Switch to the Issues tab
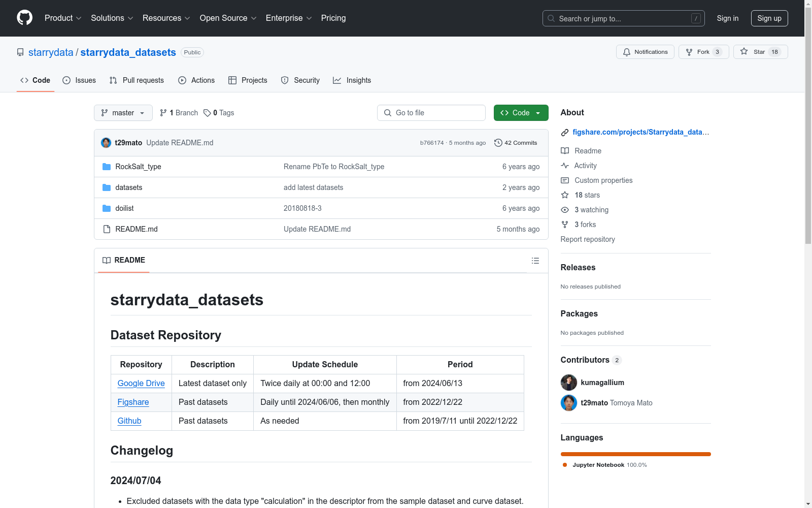 [x=79, y=80]
